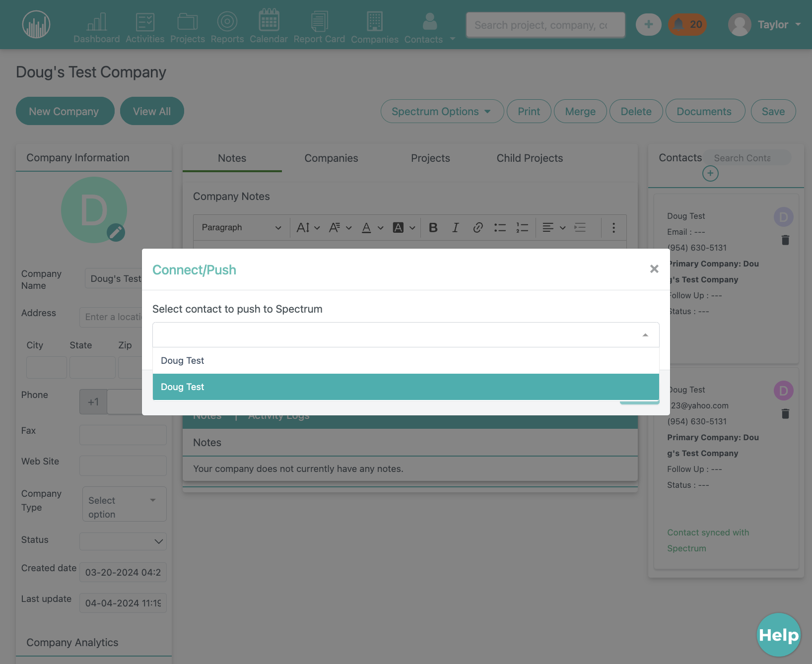
Task: Click the Delete company button
Action: [636, 111]
